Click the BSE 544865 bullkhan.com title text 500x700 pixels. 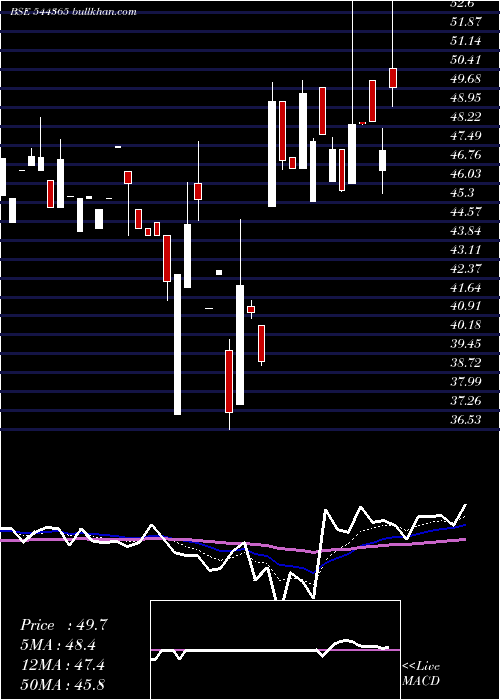pyautogui.click(x=74, y=12)
